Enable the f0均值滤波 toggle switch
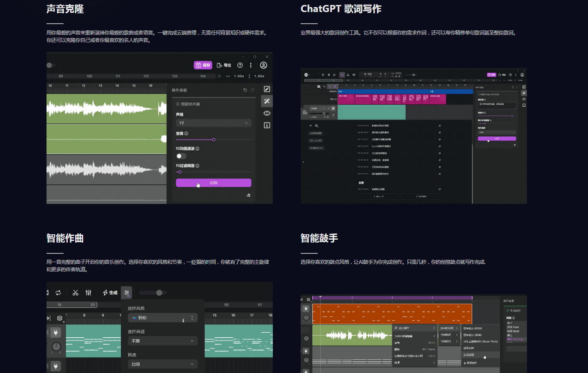The width and height of the screenshot is (588, 373). (x=180, y=156)
